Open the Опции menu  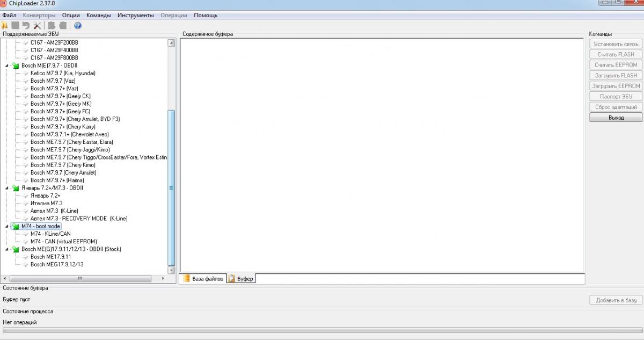(x=71, y=16)
